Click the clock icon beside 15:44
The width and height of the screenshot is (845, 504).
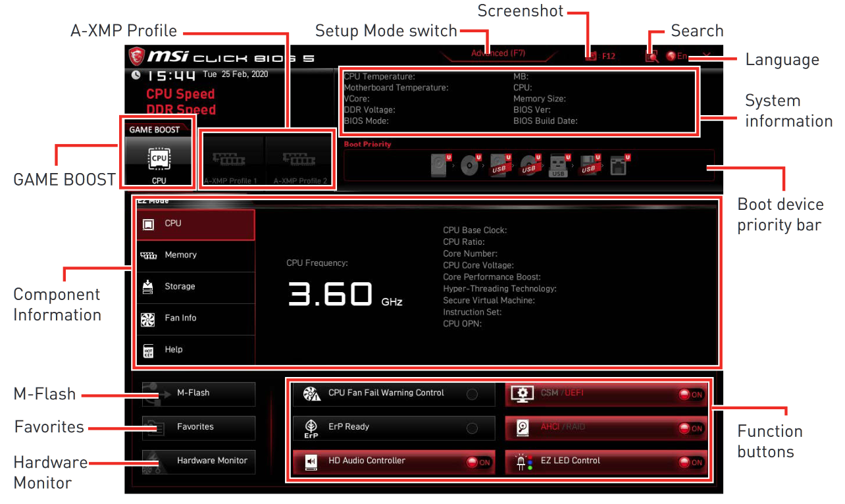coord(136,75)
